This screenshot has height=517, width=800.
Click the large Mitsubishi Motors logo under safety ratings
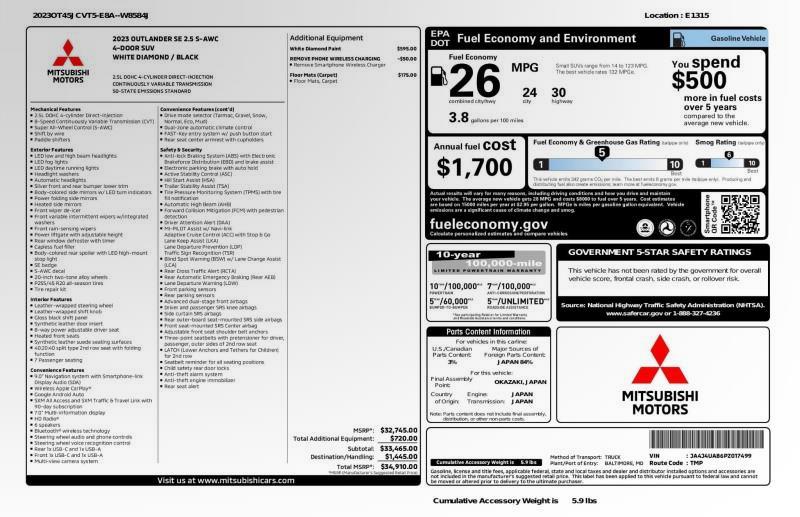coord(660,375)
